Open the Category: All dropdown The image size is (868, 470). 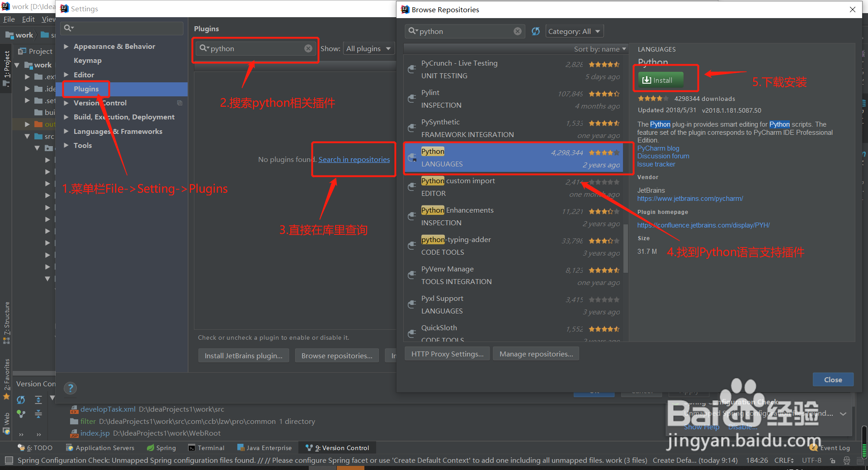coord(574,31)
